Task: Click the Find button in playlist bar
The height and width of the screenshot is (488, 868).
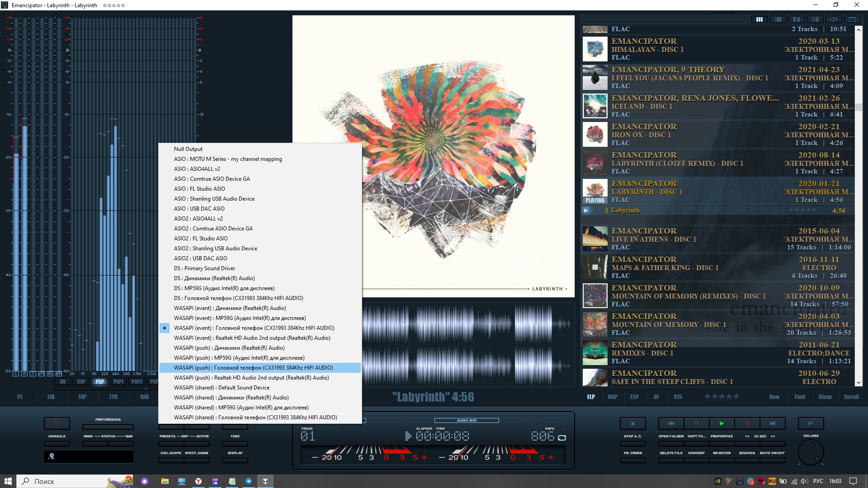Action: (800, 397)
